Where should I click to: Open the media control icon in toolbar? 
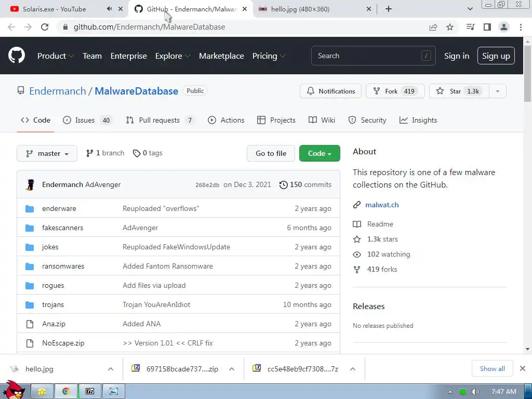click(470, 27)
